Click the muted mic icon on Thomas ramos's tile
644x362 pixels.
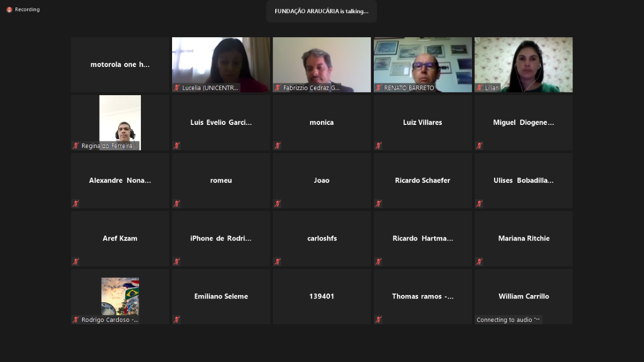tap(378, 319)
